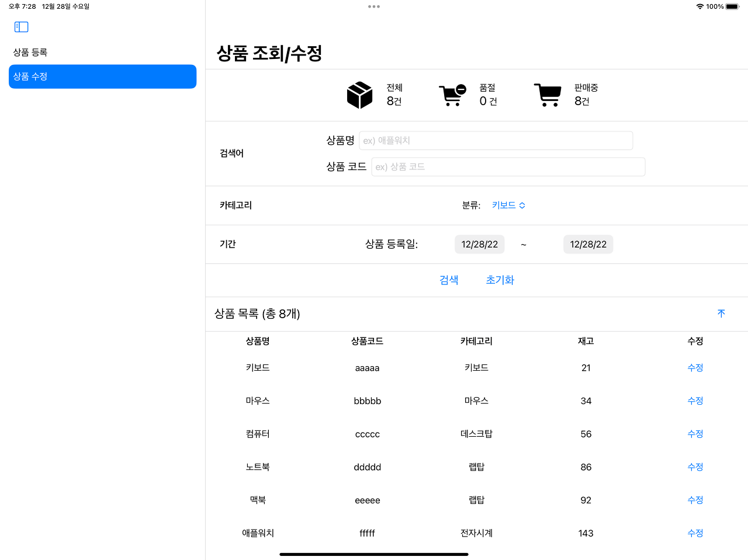Click the on-sale shopping cart icon
Viewport: 748px width, 560px height.
click(548, 95)
